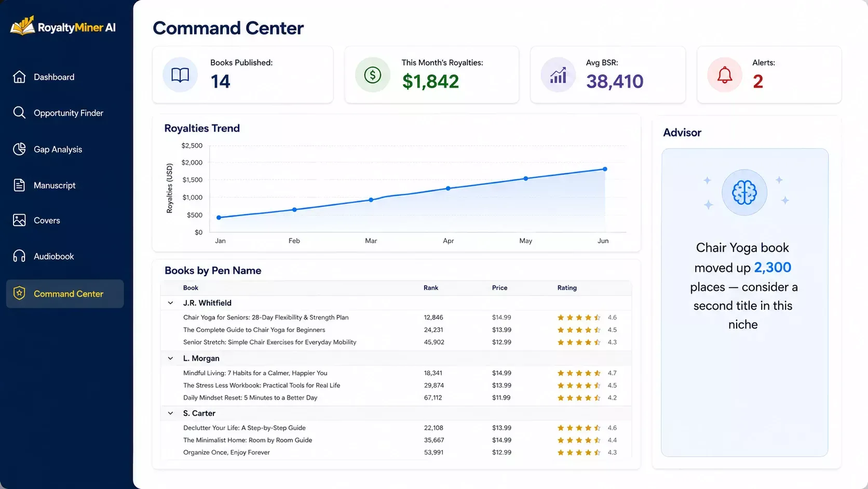Click the Avg BSR bar chart icon
The width and height of the screenshot is (868, 489).
tap(558, 75)
